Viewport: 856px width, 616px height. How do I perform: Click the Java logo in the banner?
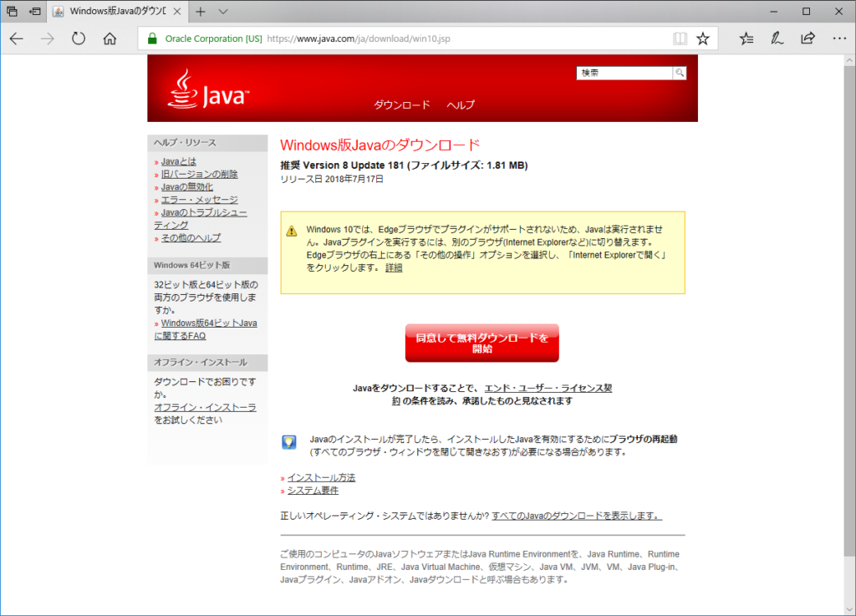(208, 90)
